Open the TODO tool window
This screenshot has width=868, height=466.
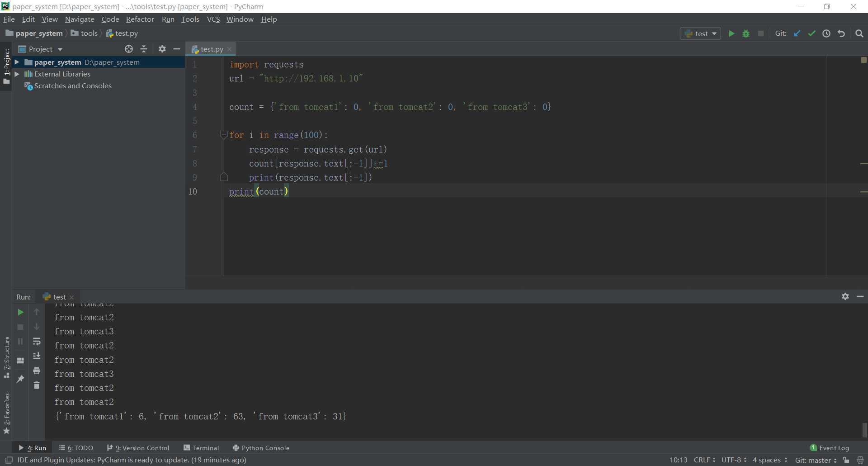76,448
